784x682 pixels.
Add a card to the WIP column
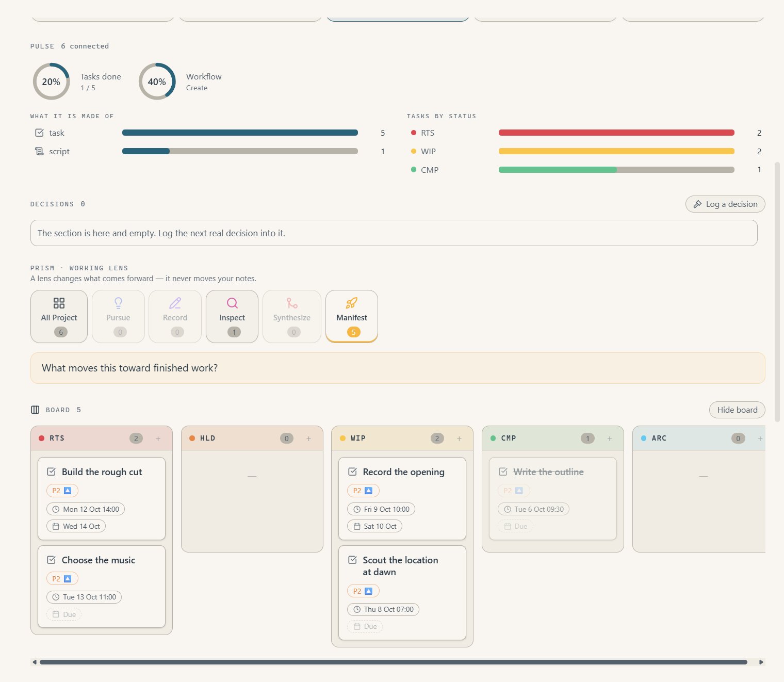[460, 439]
